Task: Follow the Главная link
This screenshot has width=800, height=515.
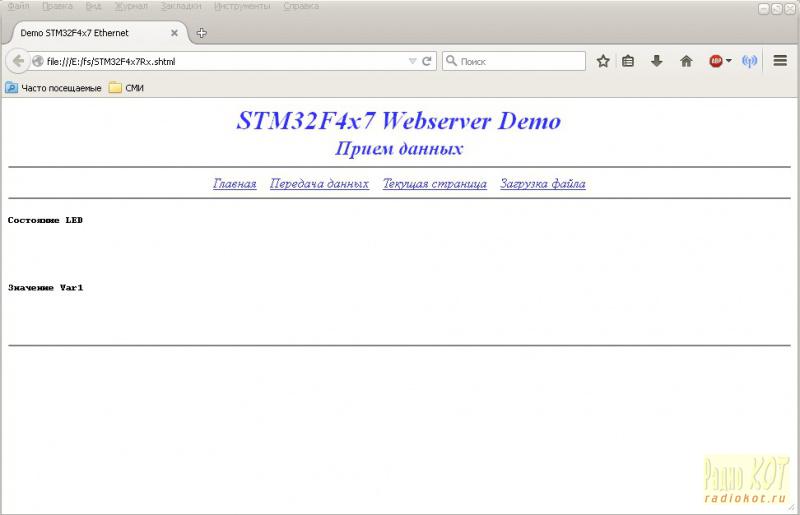Action: (235, 184)
